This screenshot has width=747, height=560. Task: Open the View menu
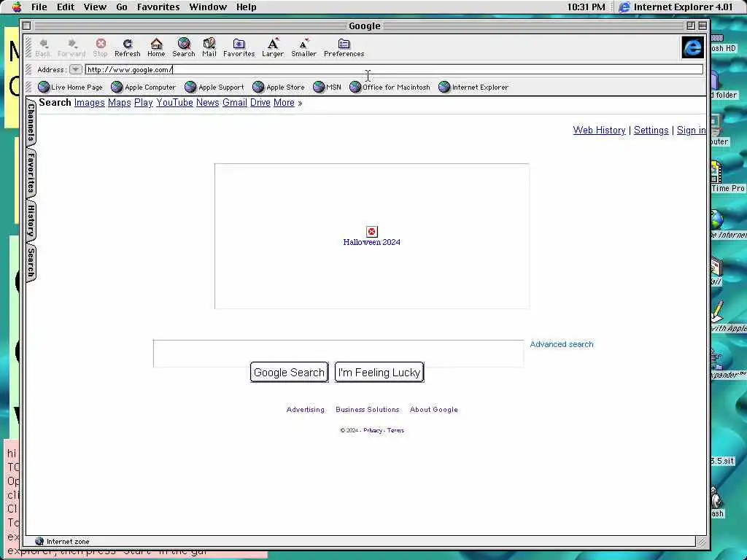click(x=95, y=7)
